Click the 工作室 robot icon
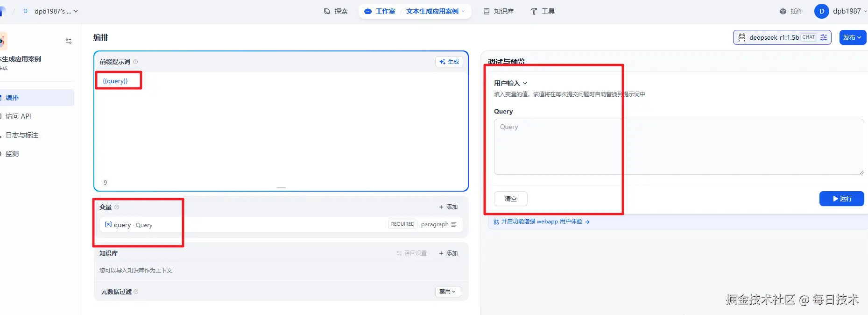Viewport: 868px width, 315px height. (368, 11)
